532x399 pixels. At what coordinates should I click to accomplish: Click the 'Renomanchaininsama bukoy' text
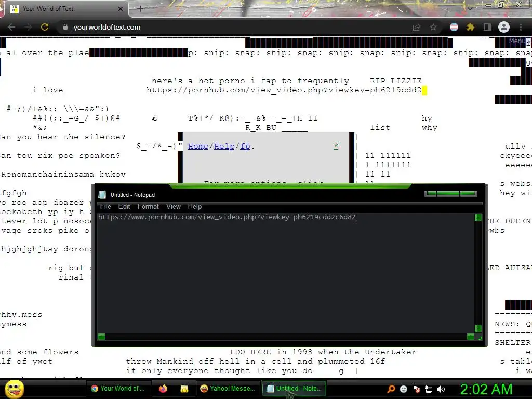pyautogui.click(x=63, y=175)
